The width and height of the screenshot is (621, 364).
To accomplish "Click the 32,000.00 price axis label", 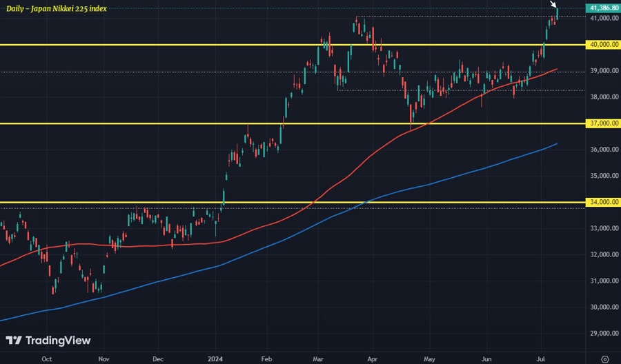I will (600, 255).
